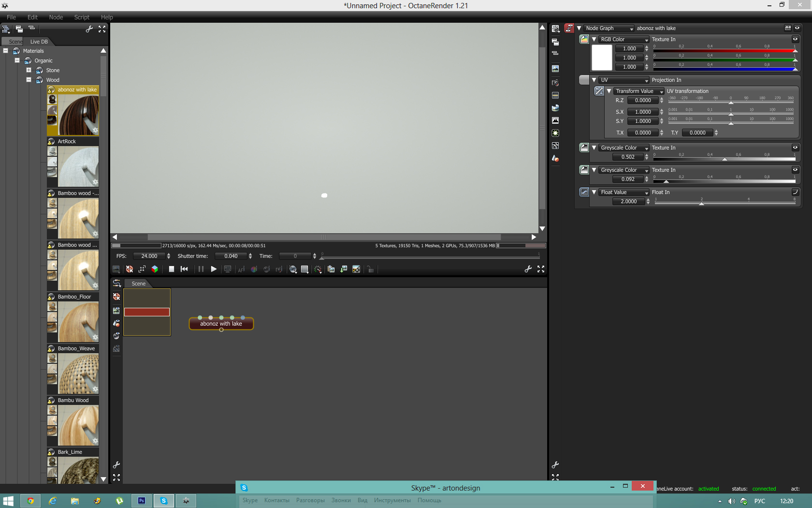Toggle eye icon on the 0.092 Greyscale Color row
812x508 pixels.
coord(795,170)
